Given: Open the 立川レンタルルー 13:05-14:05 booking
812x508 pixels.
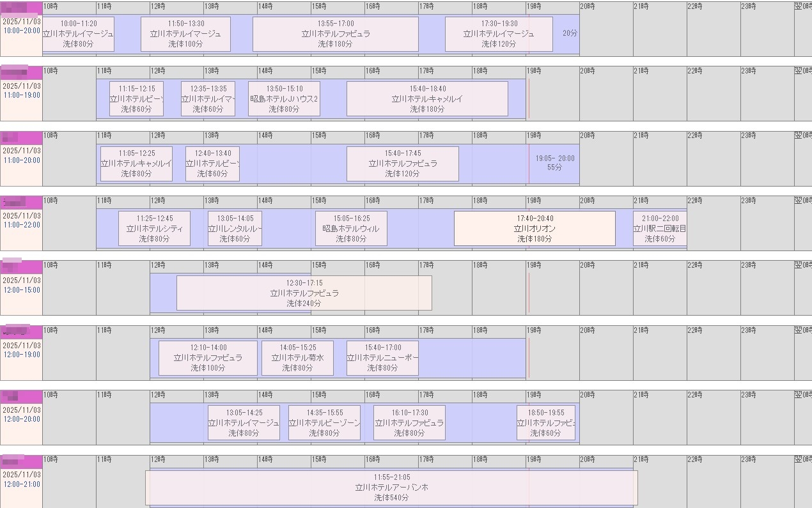Looking at the screenshot, I should click(235, 228).
